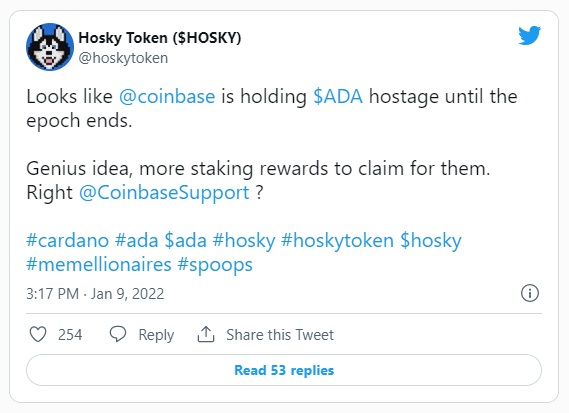Open the #spoops hashtag
This screenshot has width=569, height=413.
(x=215, y=265)
